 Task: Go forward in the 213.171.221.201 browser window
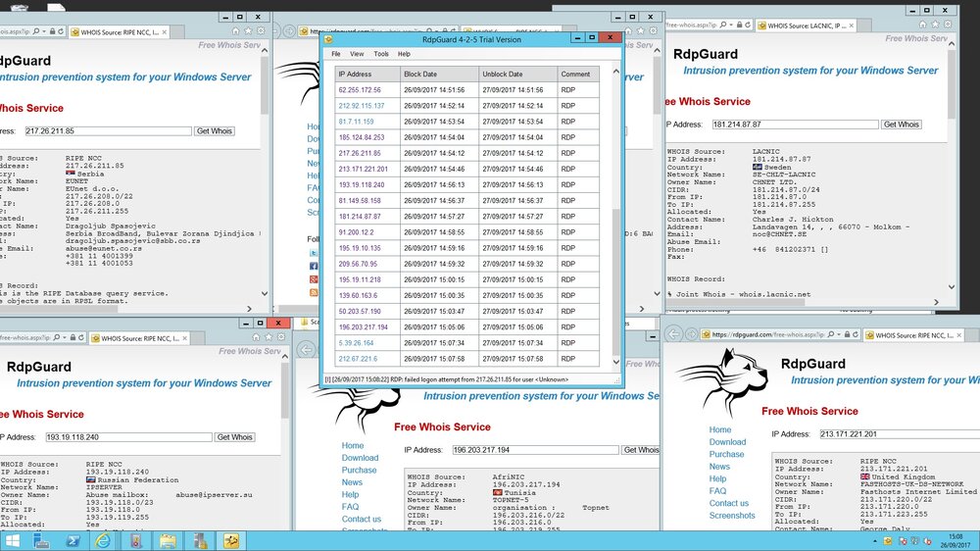[x=691, y=334]
